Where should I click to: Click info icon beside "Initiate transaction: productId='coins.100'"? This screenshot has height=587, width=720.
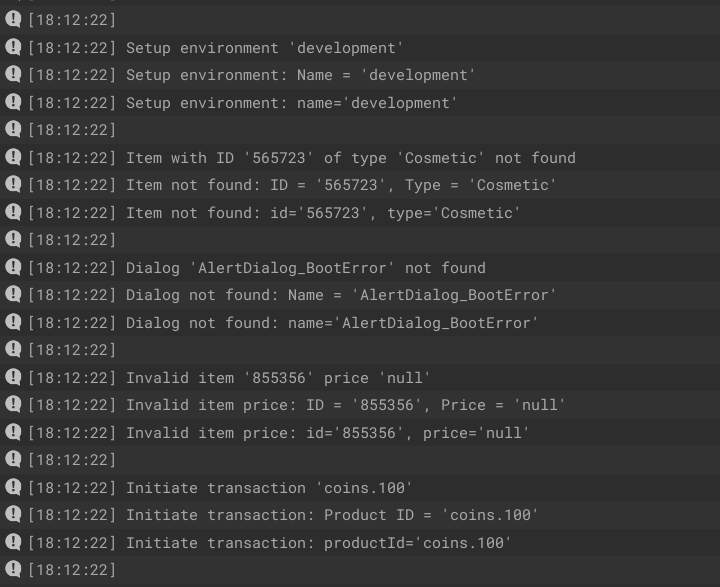pos(13,542)
